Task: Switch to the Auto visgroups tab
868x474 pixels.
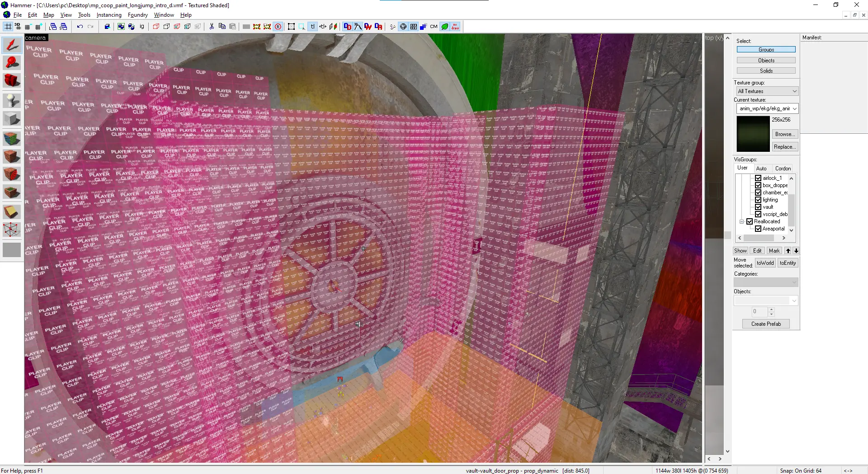Action: tap(761, 169)
